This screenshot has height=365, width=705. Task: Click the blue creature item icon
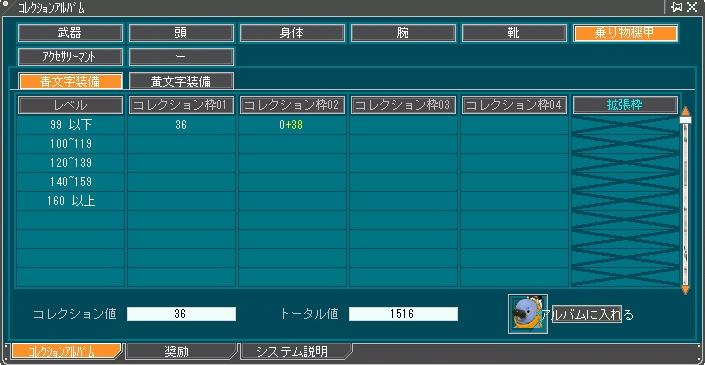[528, 314]
